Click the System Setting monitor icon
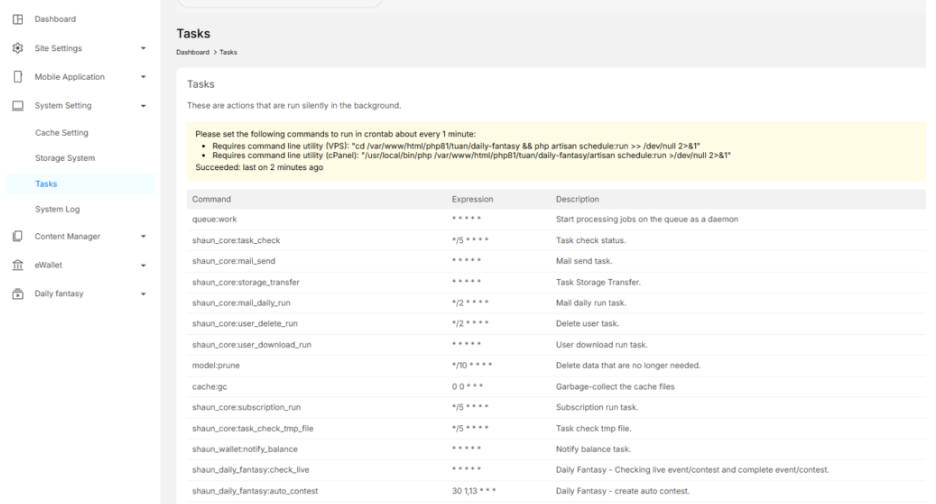936x504 pixels. [17, 106]
